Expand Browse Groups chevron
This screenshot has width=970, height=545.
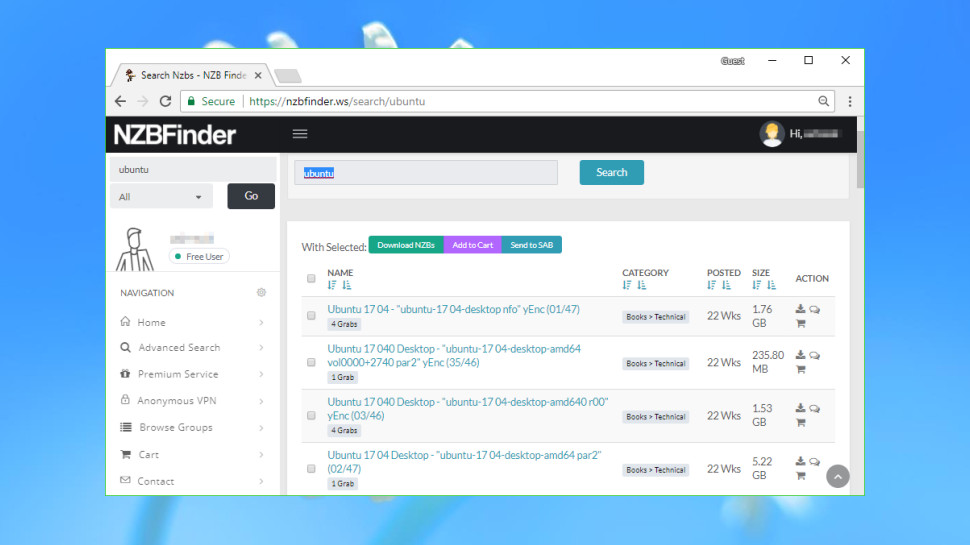261,427
